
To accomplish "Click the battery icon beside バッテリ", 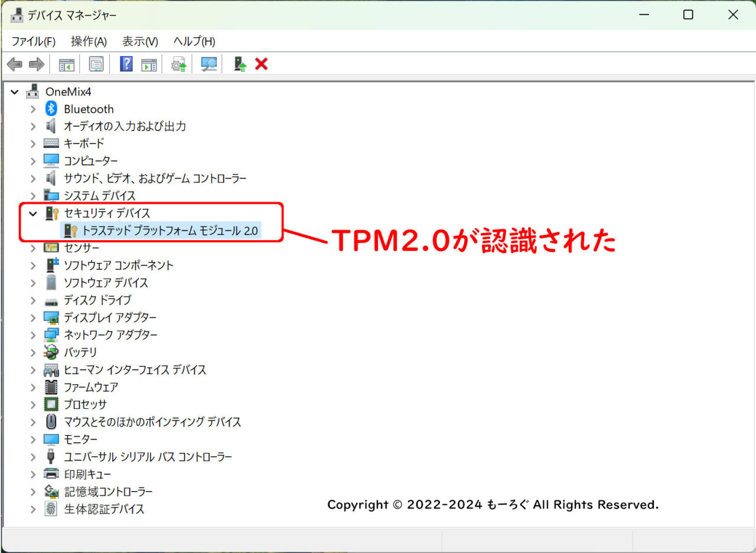I will (51, 352).
